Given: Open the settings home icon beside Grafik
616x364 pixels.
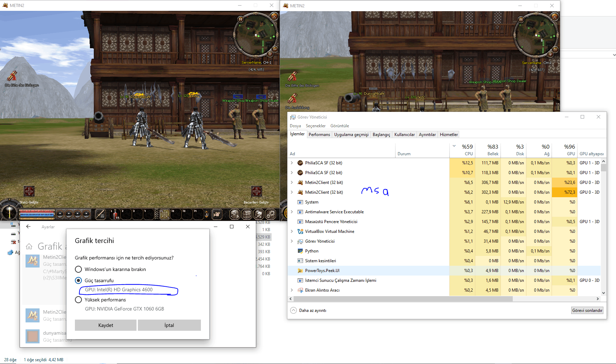Looking at the screenshot, I should click(x=29, y=247).
